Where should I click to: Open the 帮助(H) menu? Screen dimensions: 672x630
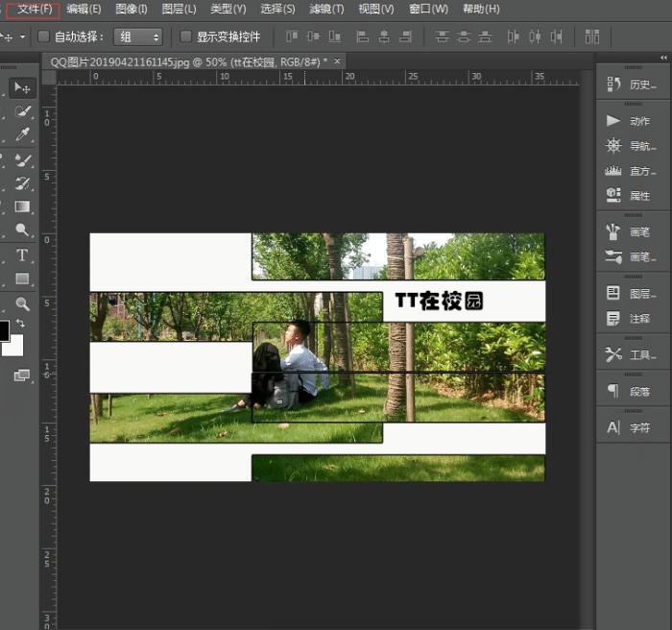point(481,9)
